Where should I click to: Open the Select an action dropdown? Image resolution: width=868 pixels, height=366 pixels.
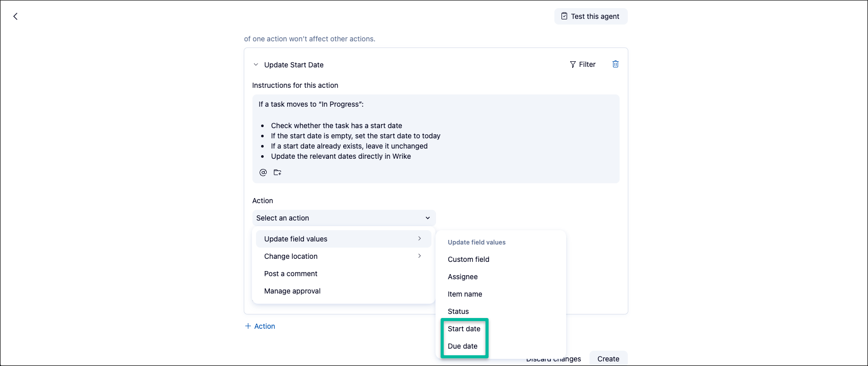[x=343, y=218]
